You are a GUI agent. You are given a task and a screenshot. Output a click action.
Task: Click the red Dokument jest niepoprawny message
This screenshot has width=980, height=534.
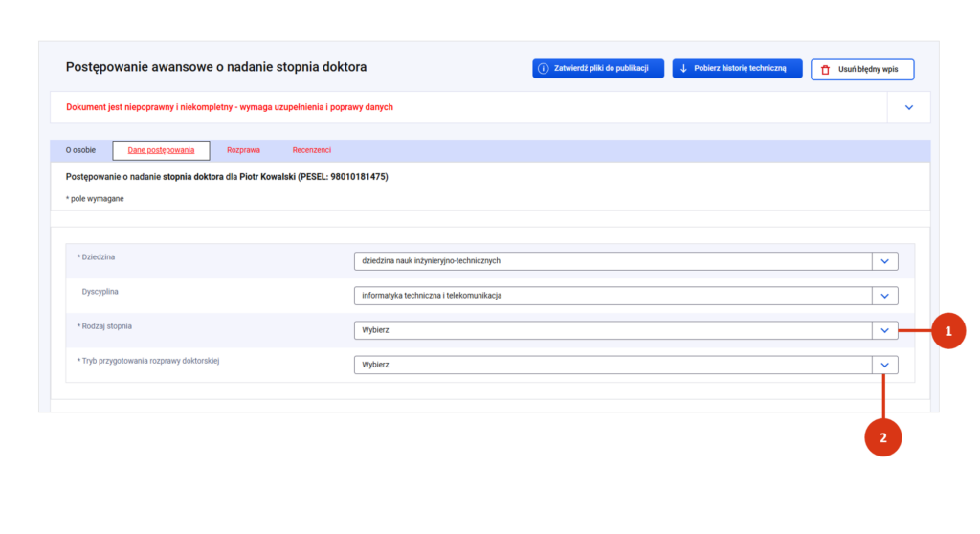[230, 107]
